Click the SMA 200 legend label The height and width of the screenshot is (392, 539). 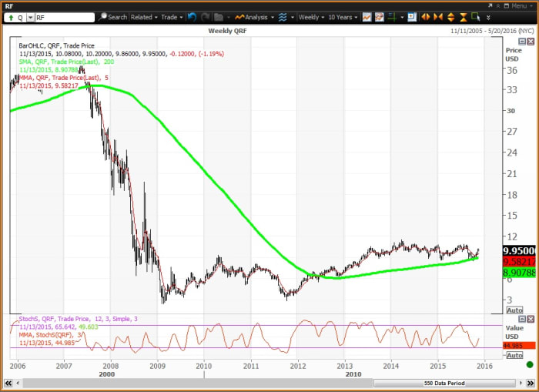(67, 62)
